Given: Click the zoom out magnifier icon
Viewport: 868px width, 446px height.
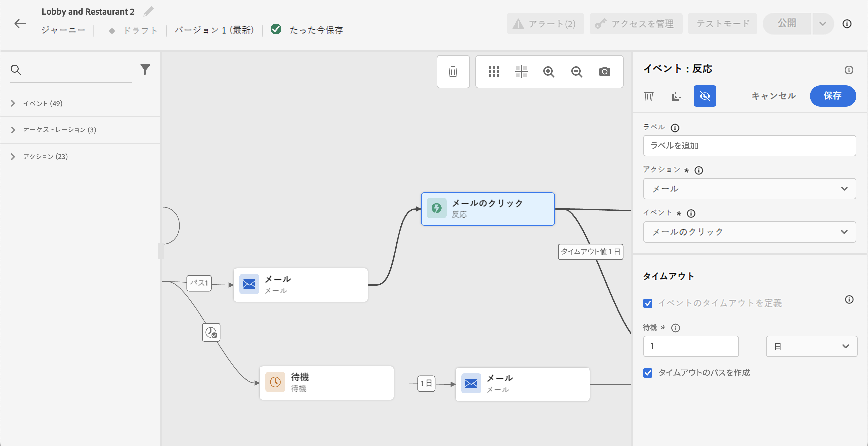Looking at the screenshot, I should [x=577, y=71].
